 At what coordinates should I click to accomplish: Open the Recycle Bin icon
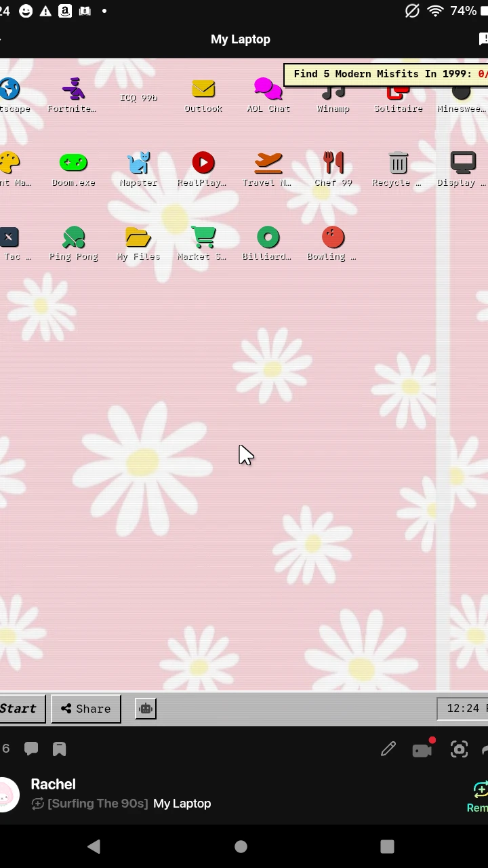(x=399, y=163)
